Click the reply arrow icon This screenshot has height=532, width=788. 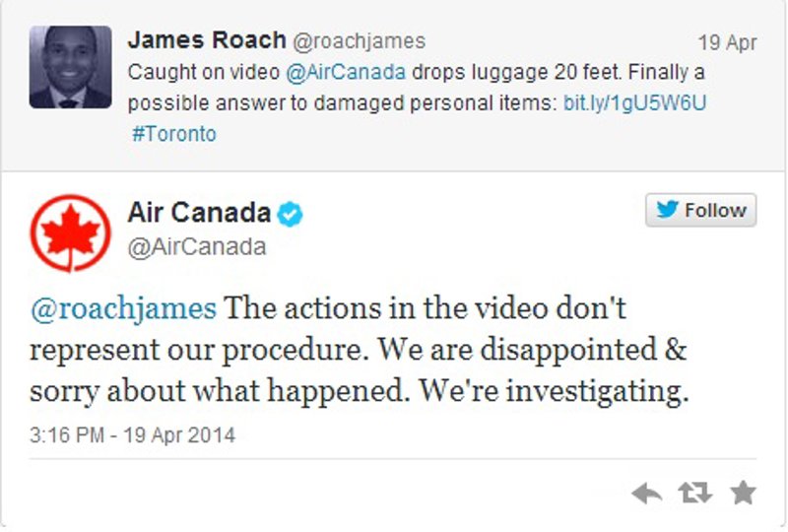pyautogui.click(x=646, y=493)
